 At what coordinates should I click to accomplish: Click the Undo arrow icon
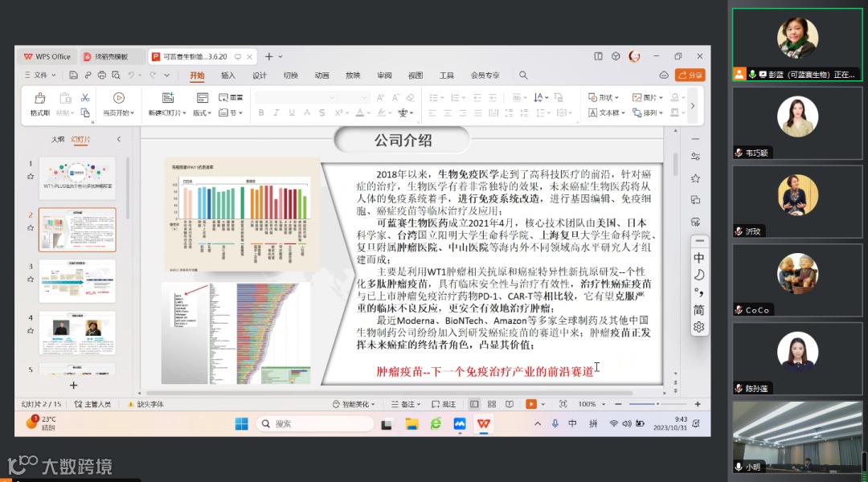[x=131, y=76]
